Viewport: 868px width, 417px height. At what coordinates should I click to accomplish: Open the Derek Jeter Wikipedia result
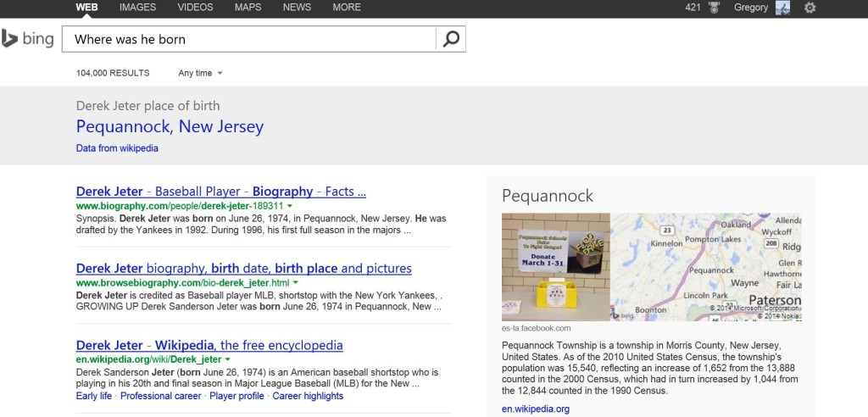[x=209, y=346]
